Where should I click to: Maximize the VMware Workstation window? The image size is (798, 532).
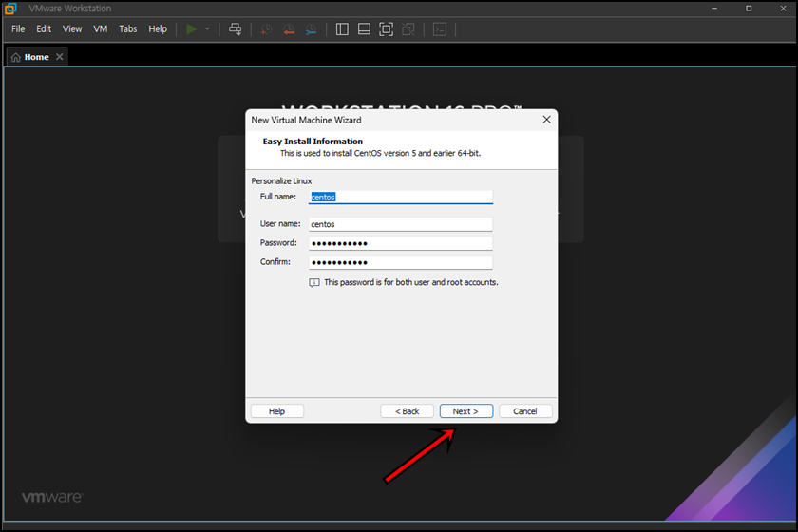click(x=749, y=9)
